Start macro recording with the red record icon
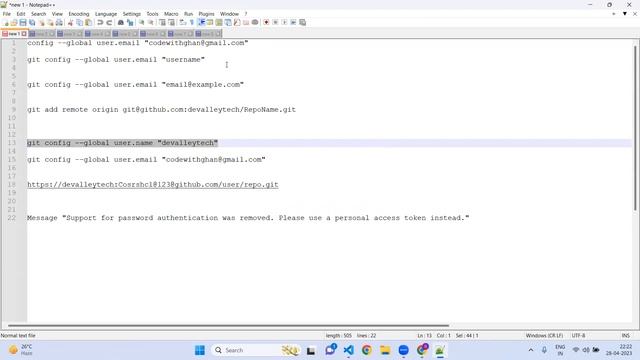Image resolution: width=640 pixels, height=360 pixels. click(x=266, y=22)
